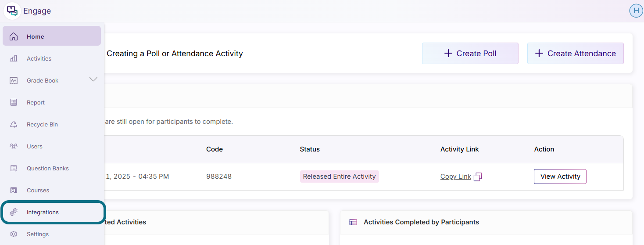The height and width of the screenshot is (245, 644).
Task: Click the Home house icon
Action: pos(14,36)
